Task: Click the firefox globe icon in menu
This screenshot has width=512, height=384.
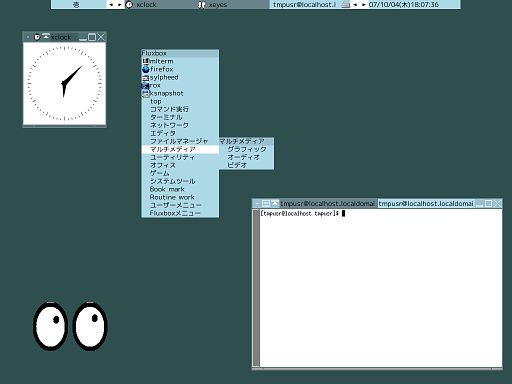Action: [145, 69]
